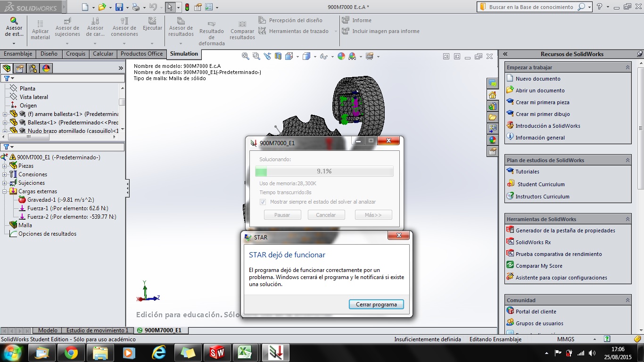
Task: Select the DisplayManager color ball tab icon
Action: pyautogui.click(x=46, y=68)
